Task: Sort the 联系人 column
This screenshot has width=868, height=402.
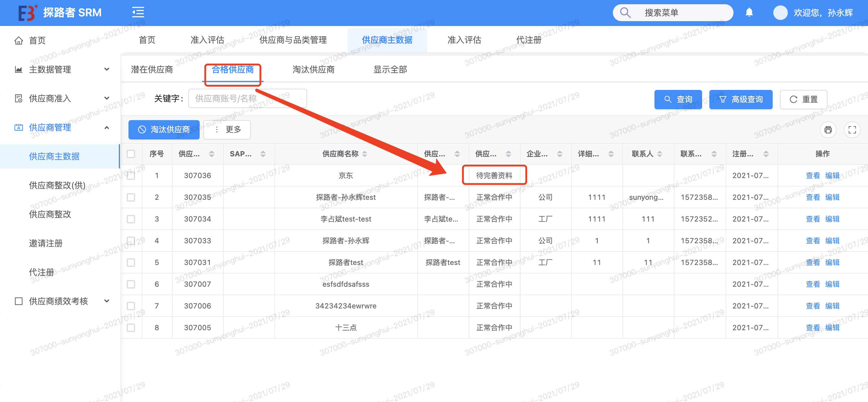Action: (x=659, y=154)
